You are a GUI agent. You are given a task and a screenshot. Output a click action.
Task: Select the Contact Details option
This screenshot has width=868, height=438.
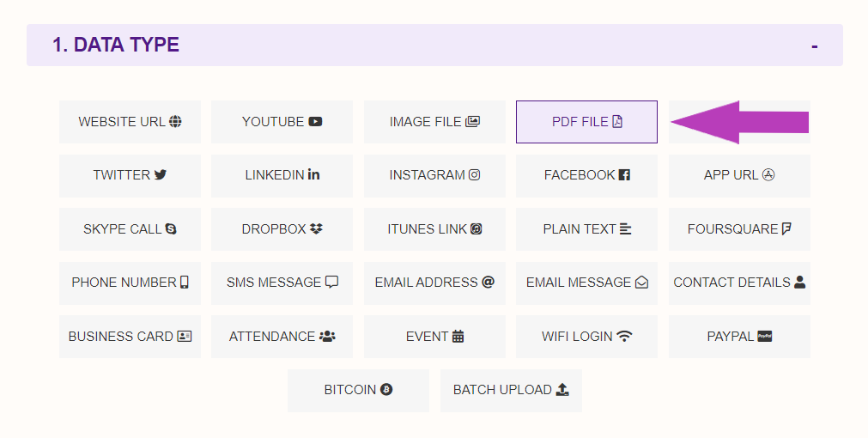coord(739,283)
